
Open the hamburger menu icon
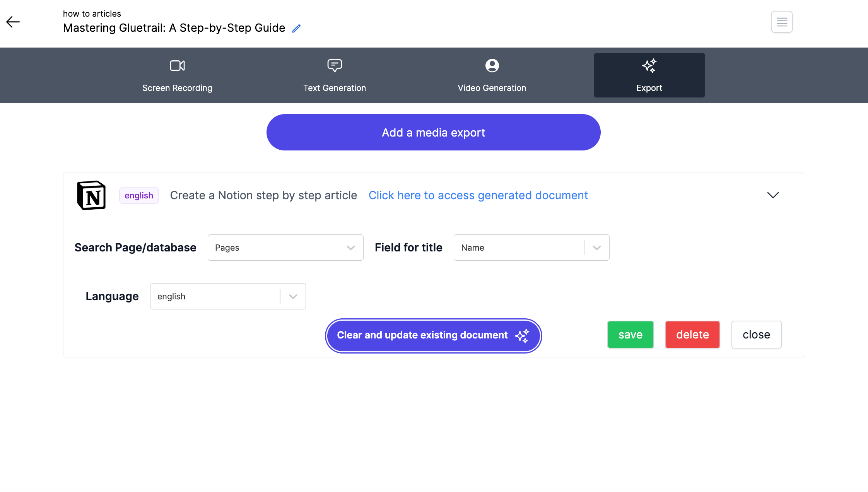point(782,22)
